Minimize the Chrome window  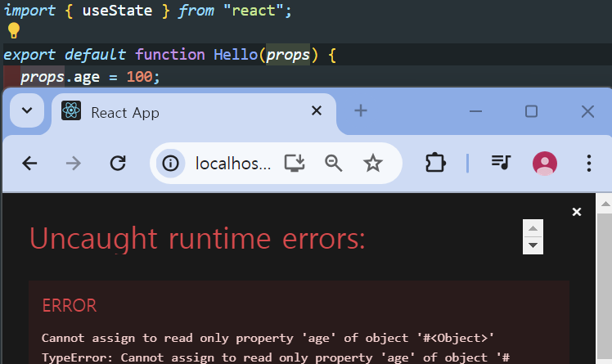coord(475,111)
